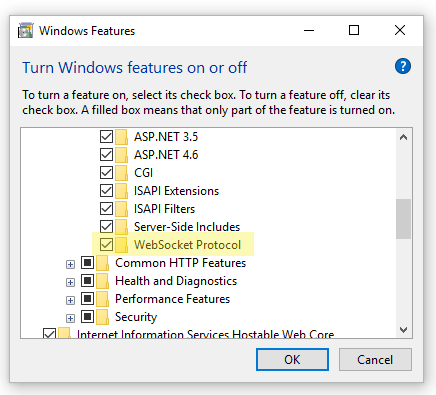
Task: Click the scrollbar down arrow
Action: [403, 330]
